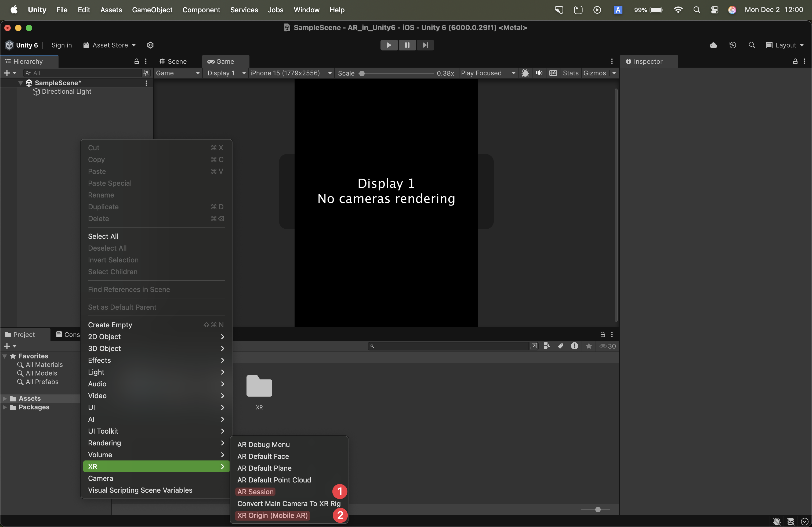Open Unity cloud services icon
Image resolution: width=812 pixels, height=527 pixels.
coord(713,45)
